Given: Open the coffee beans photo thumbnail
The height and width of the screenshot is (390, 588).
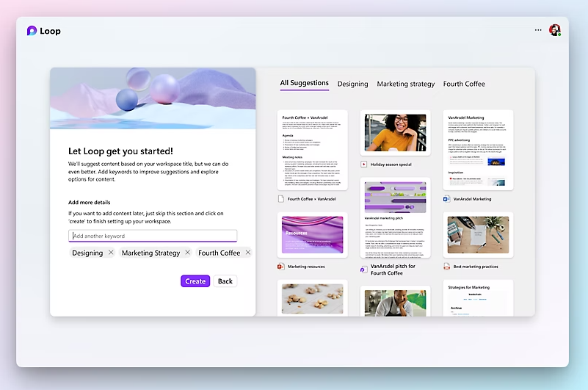Looking at the screenshot, I should click(313, 298).
